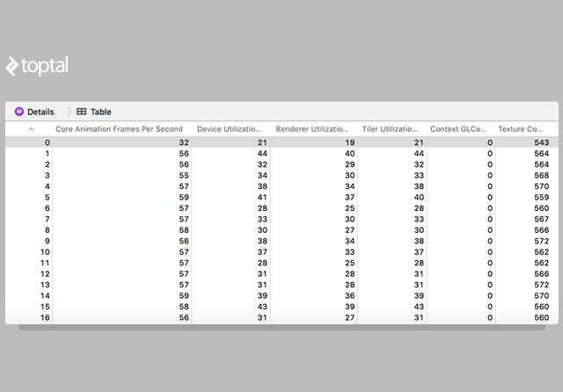Open the Table breadcrumb menu

[x=101, y=112]
